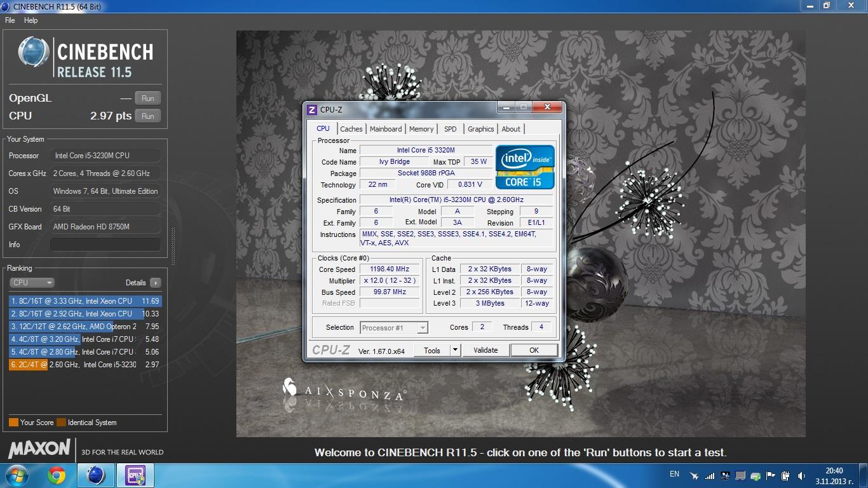Select ranking row 1 Xeon 11.69

pos(85,301)
